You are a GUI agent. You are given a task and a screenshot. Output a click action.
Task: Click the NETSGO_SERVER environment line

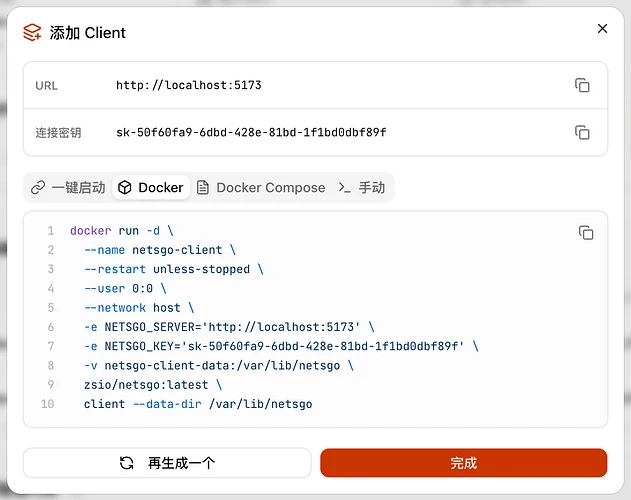229,327
